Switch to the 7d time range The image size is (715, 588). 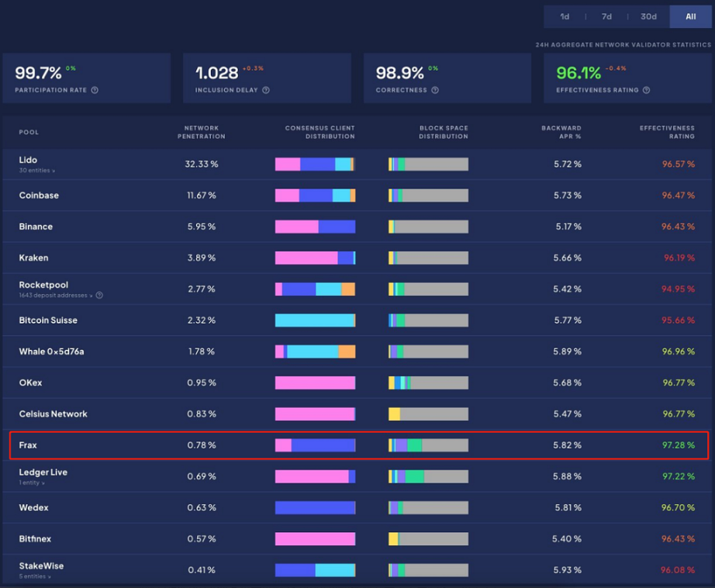606,16
